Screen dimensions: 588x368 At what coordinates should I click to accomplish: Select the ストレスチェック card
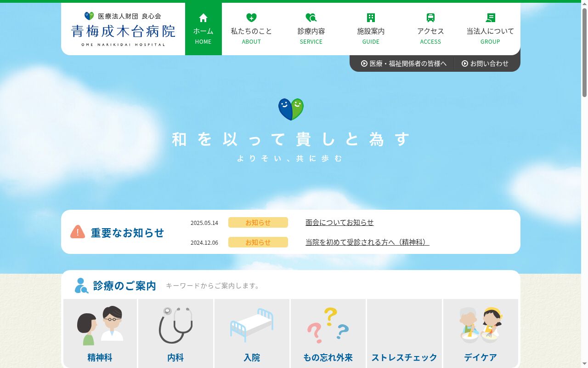click(x=404, y=333)
